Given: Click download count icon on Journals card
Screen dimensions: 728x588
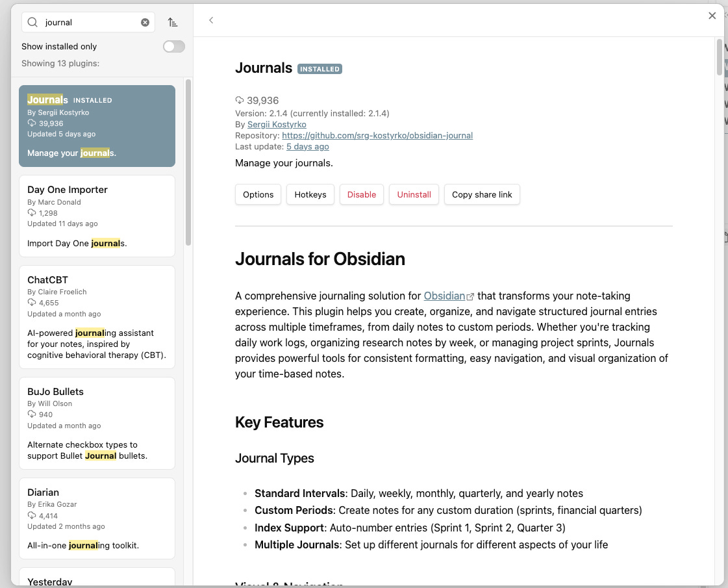Looking at the screenshot, I should (32, 123).
